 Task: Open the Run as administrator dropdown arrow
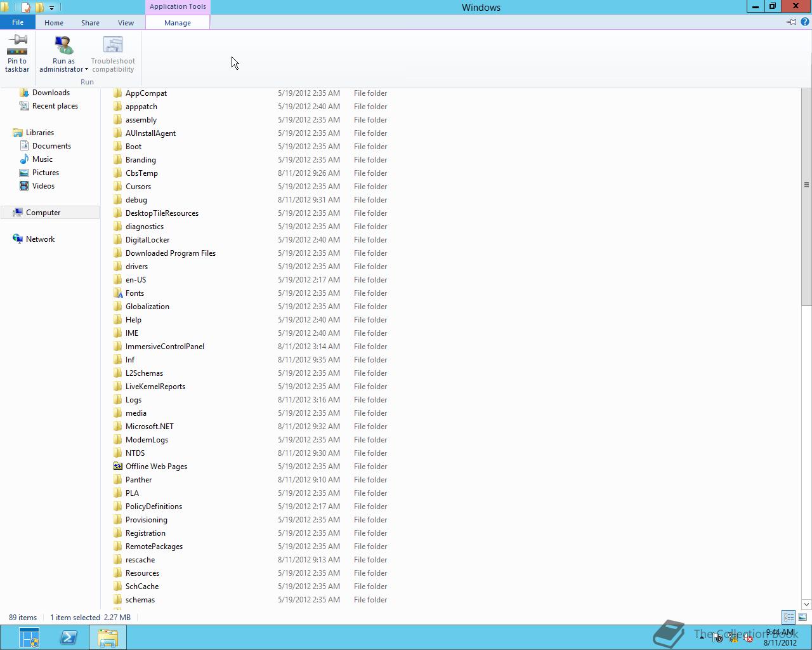pos(86,70)
